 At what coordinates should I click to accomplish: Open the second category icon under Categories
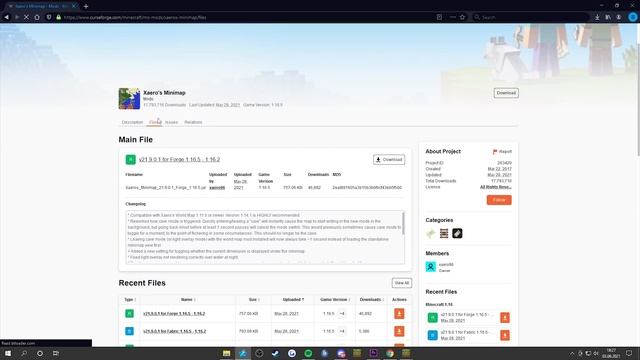coord(444,233)
